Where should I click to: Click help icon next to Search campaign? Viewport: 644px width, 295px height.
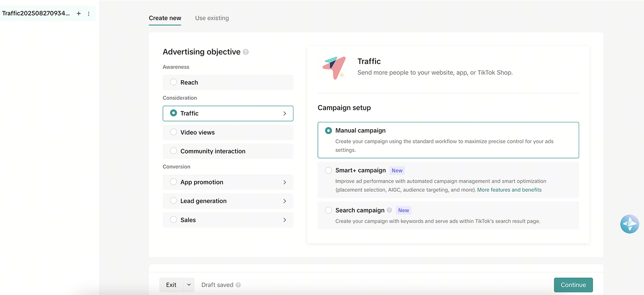(389, 210)
